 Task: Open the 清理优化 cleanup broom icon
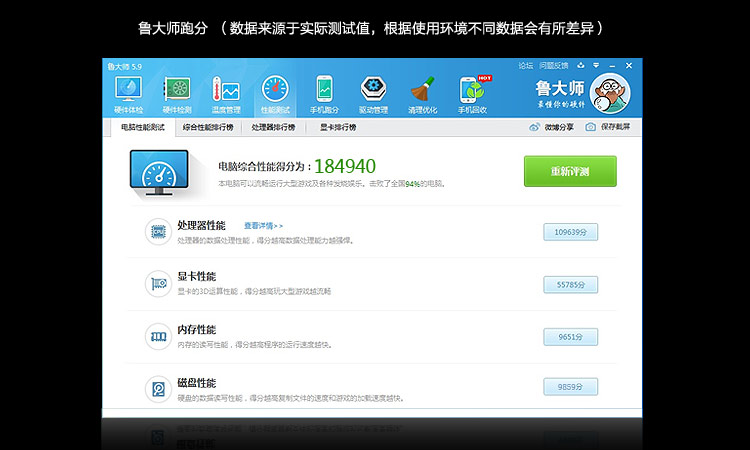click(423, 90)
